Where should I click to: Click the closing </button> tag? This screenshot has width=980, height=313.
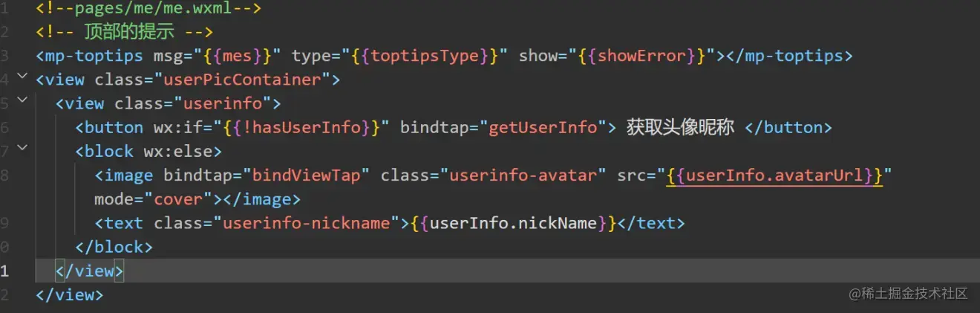click(788, 127)
